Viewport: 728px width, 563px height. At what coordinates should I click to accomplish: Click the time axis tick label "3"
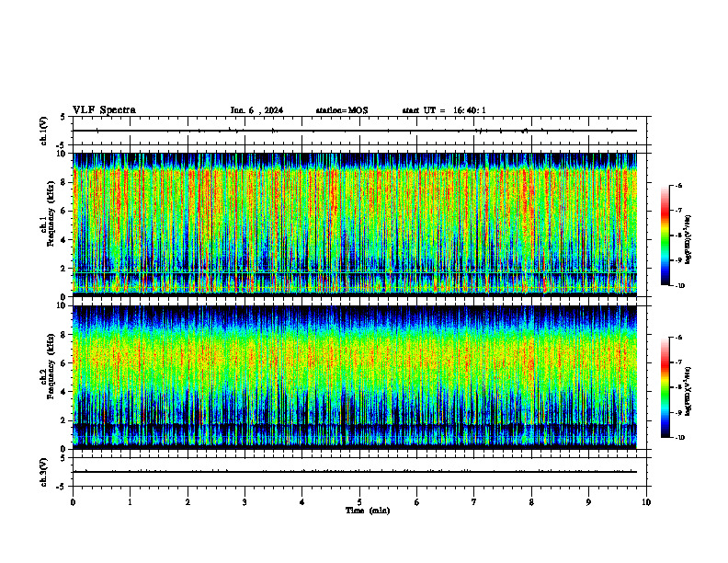(x=245, y=502)
